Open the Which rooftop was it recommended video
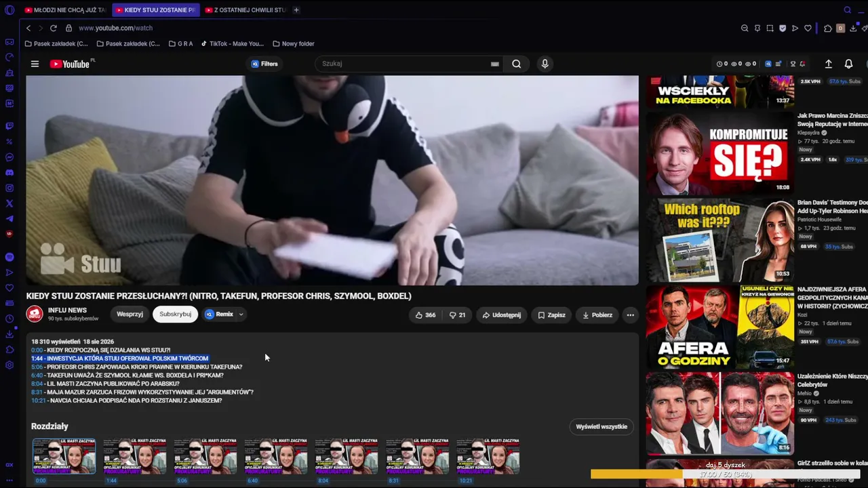Image resolution: width=868 pixels, height=488 pixels. pyautogui.click(x=719, y=240)
